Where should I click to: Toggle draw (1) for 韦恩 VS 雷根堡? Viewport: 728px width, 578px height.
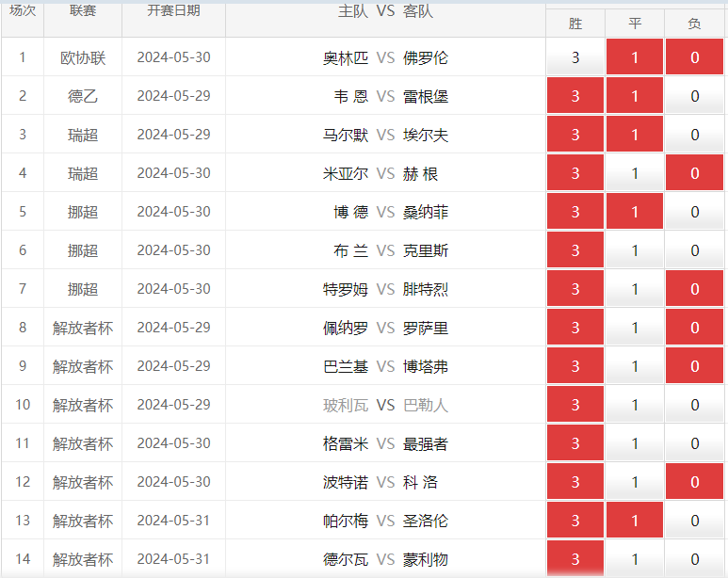635,96
